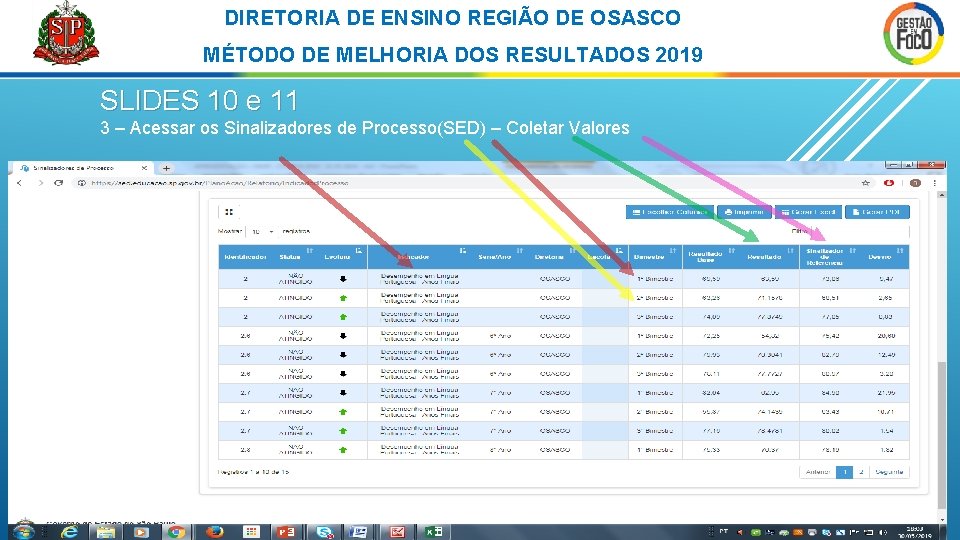Sort table by Bimestre column header
This screenshot has width=960, height=540.
pyautogui.click(x=655, y=257)
